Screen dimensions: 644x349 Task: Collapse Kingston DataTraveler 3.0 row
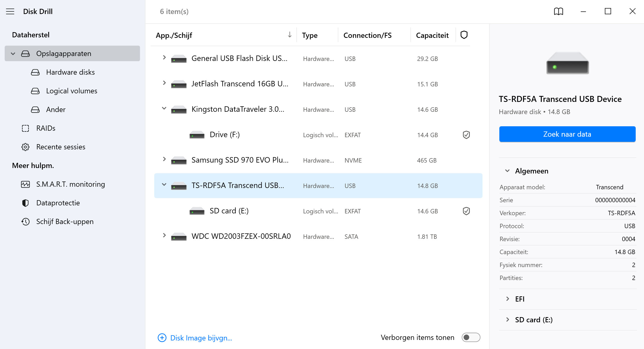tap(164, 108)
